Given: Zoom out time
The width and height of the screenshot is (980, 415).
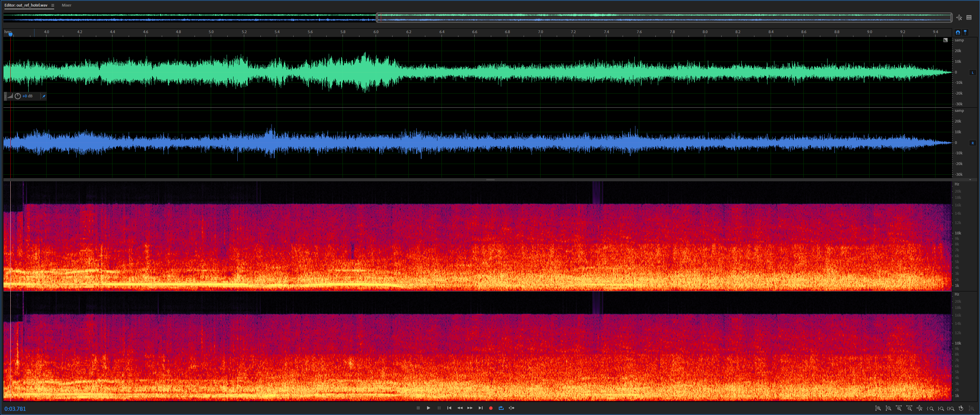Looking at the screenshot, I should 910,408.
